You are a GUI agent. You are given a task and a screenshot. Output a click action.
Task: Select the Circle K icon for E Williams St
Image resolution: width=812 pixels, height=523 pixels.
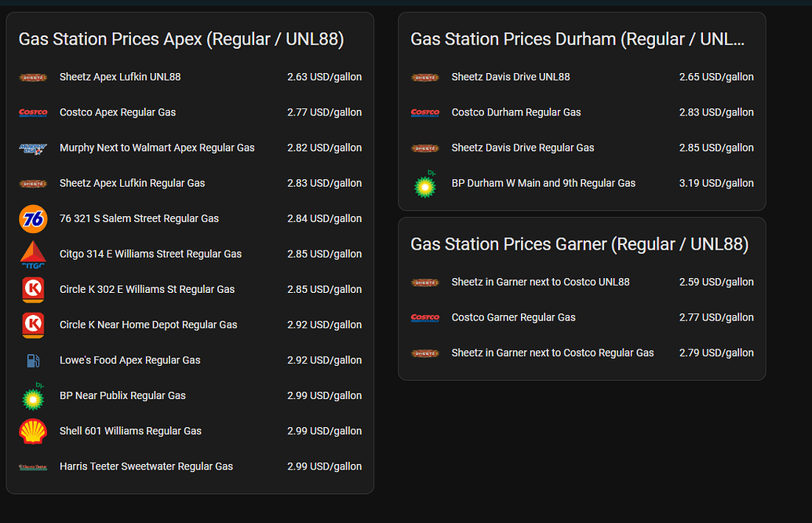pyautogui.click(x=32, y=289)
